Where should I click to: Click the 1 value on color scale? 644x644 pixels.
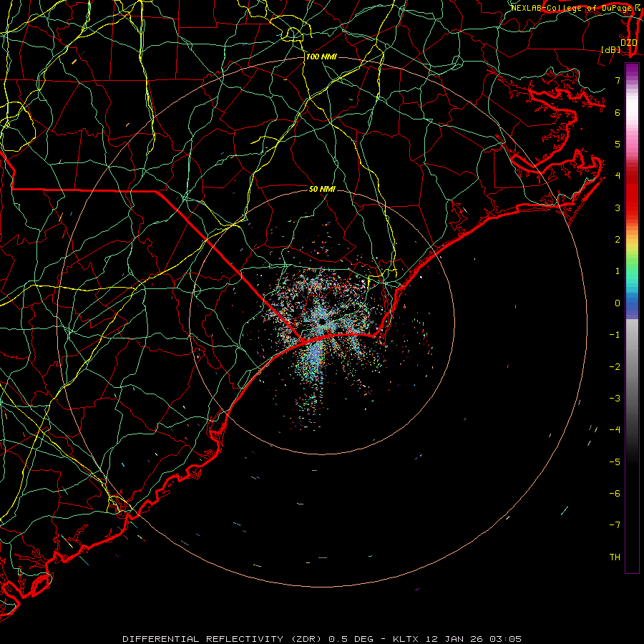(x=618, y=271)
